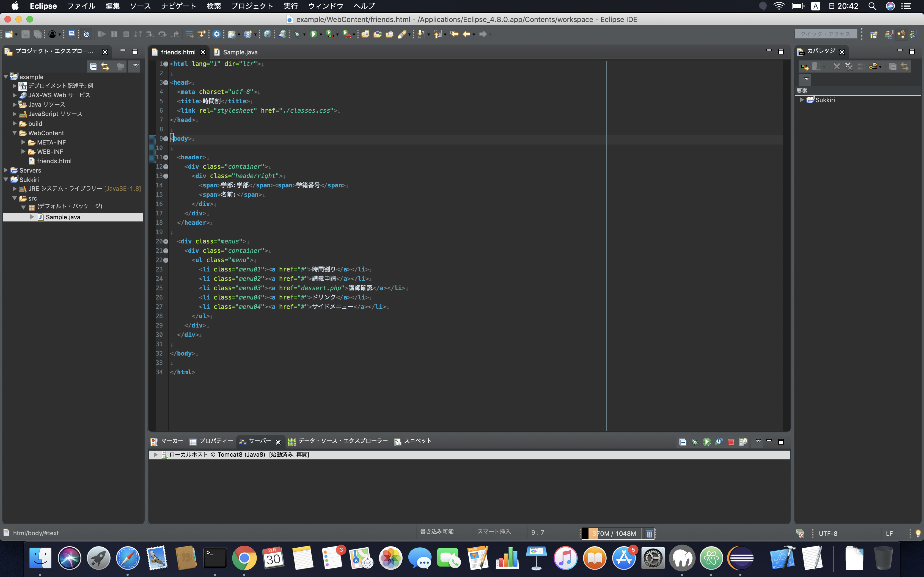Click the Open Web Browser globe icon
924x577 pixels.
coord(267,34)
